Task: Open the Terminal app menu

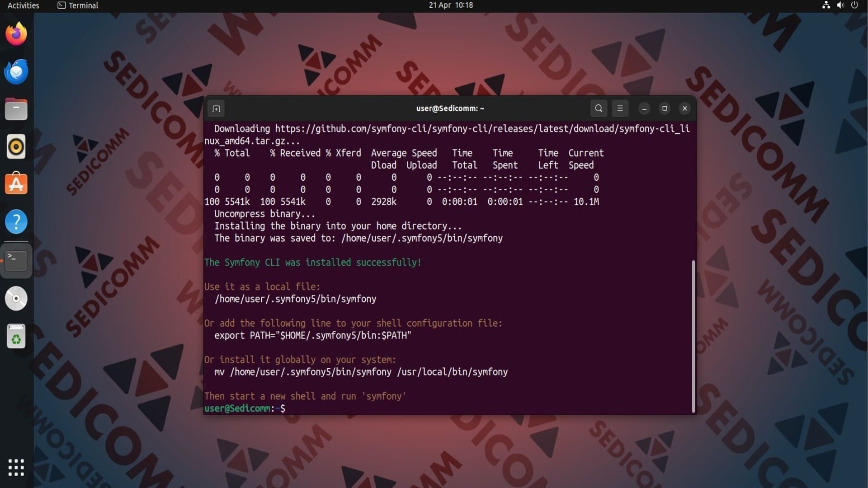Action: pos(78,5)
